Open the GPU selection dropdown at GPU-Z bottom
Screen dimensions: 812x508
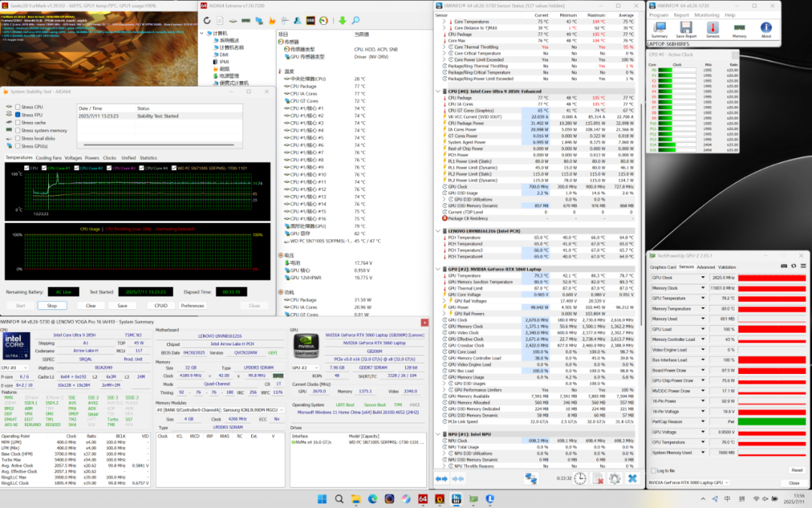689,482
